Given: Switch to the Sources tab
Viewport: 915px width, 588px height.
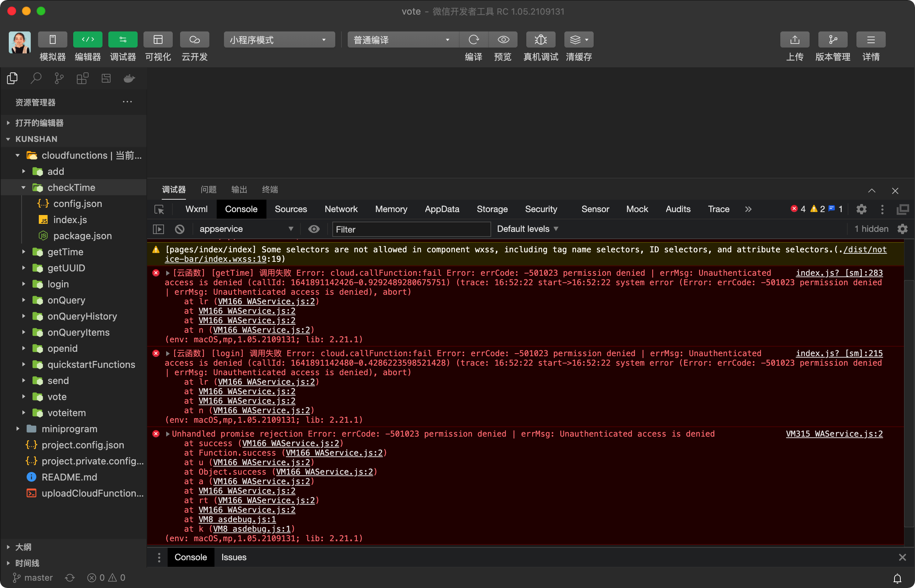Looking at the screenshot, I should (x=290, y=209).
